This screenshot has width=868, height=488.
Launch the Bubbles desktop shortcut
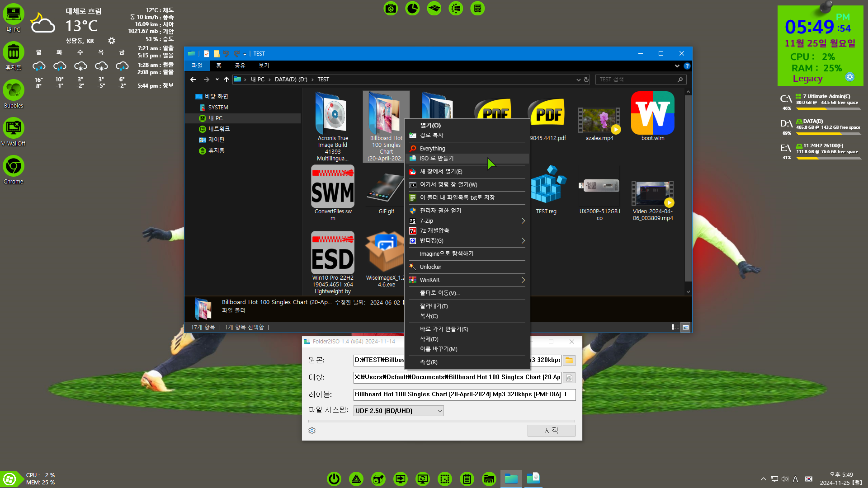(14, 94)
